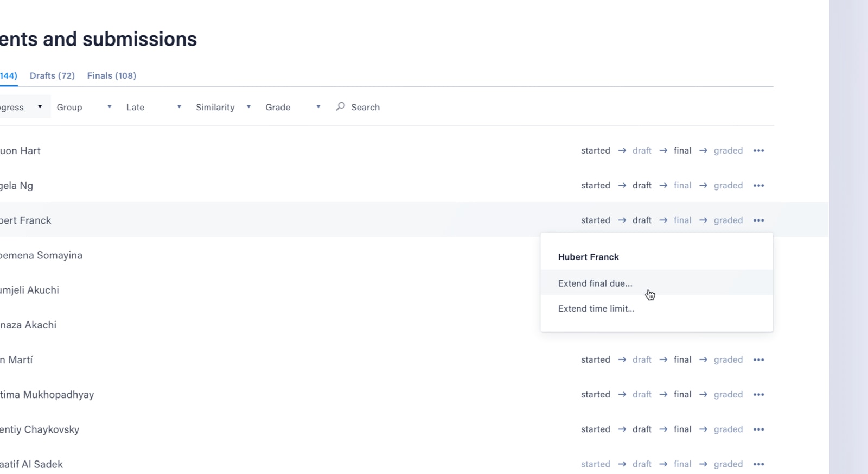Click ellipsis icon in Franck row

pyautogui.click(x=758, y=220)
